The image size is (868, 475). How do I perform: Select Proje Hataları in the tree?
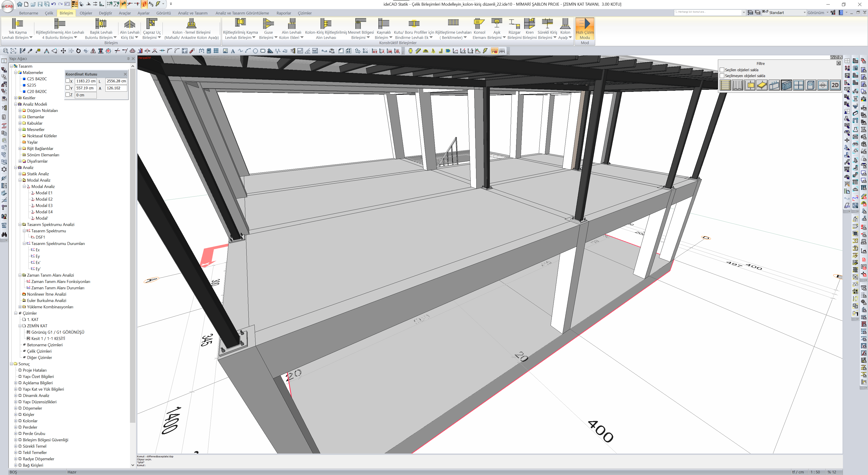pos(34,370)
